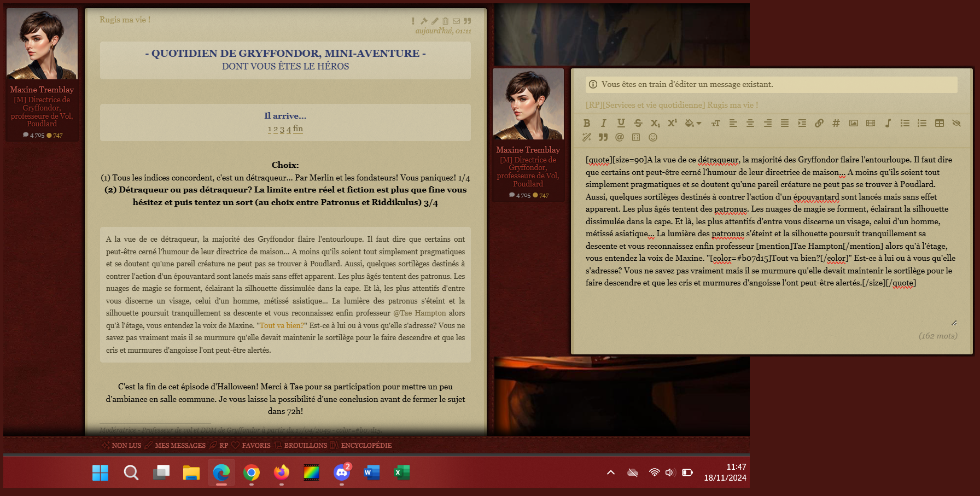Click the avatar thumbnail beside the editor
This screenshot has width=980, height=496.
[528, 104]
